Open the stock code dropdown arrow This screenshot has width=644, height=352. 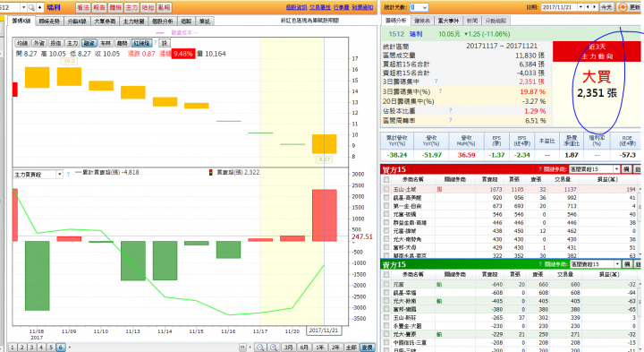tap(23, 7)
